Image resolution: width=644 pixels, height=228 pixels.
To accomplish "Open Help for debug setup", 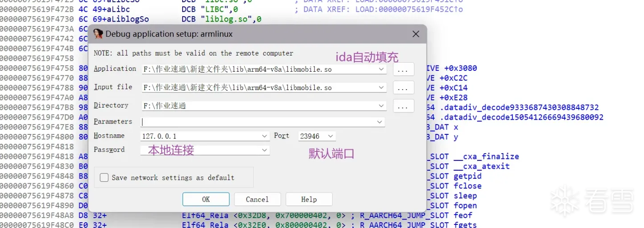I will point(309,199).
